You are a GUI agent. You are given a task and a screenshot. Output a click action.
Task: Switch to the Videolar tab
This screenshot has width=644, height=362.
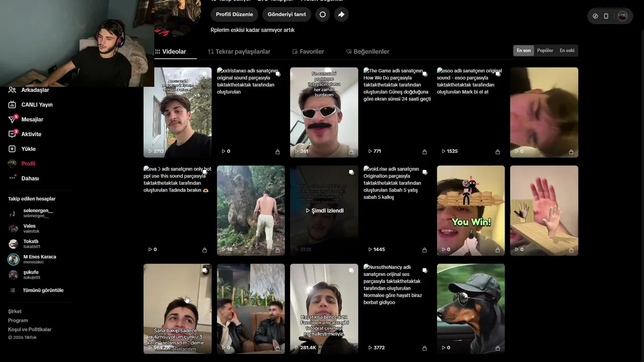click(171, 52)
